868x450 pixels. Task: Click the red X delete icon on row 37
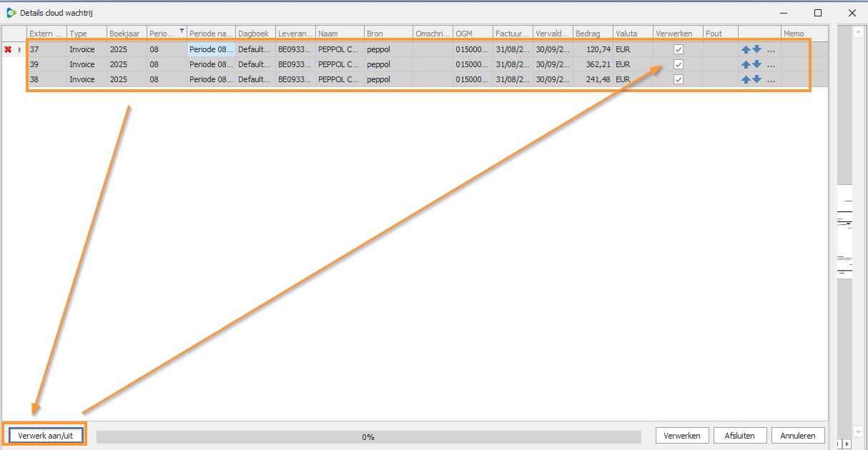pos(8,49)
